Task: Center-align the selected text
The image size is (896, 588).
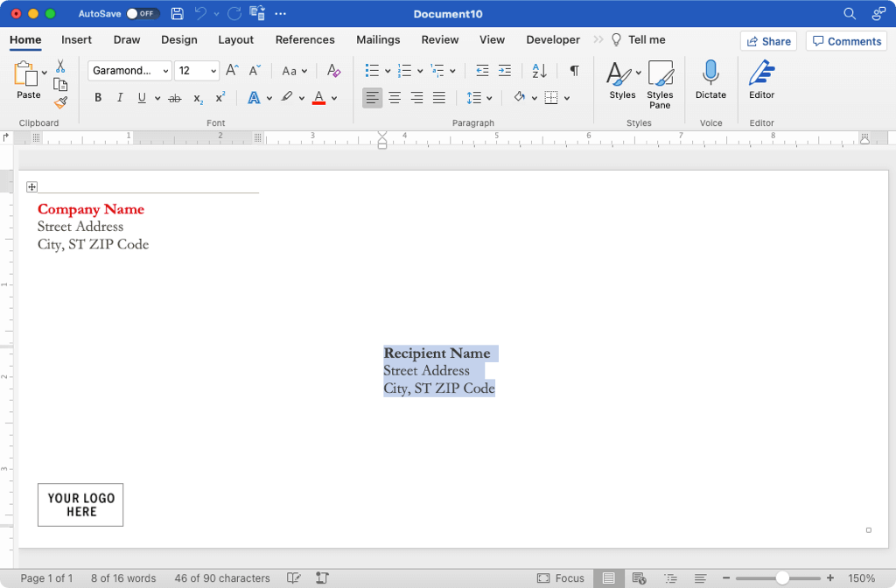Action: click(394, 97)
